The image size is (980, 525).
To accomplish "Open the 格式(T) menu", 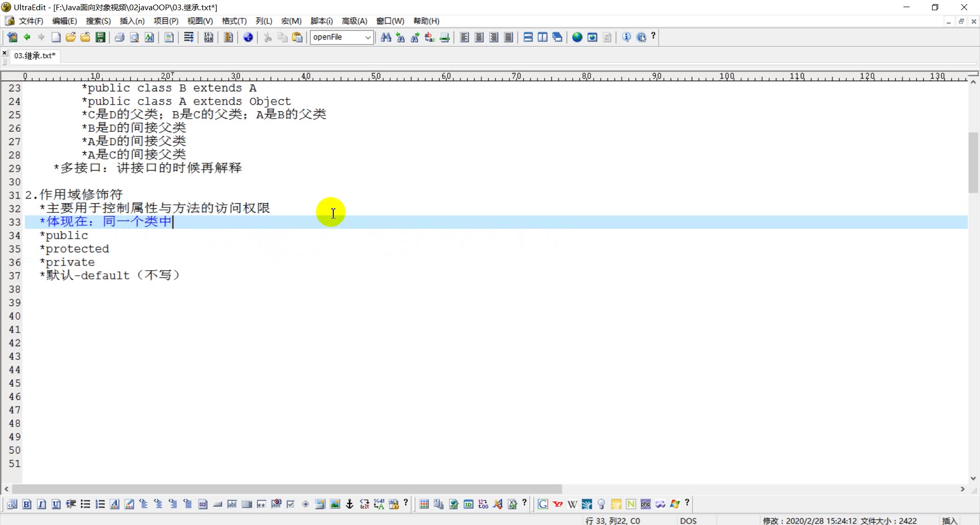I will point(234,21).
